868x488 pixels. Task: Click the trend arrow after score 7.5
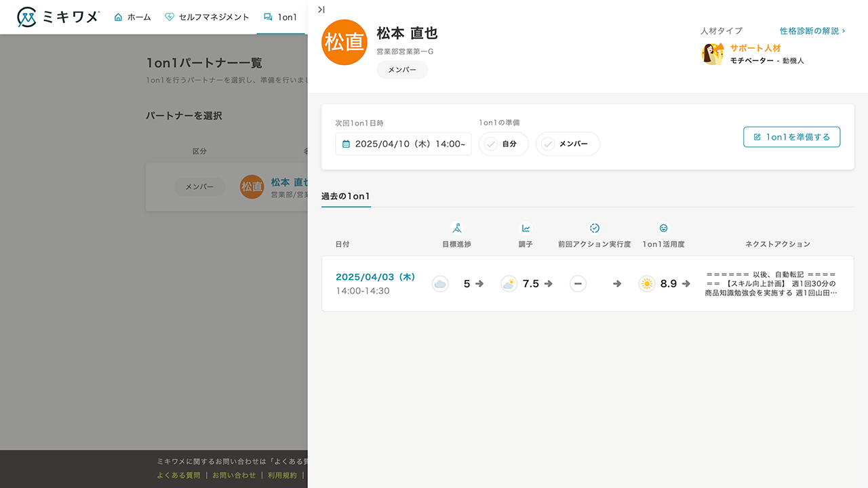coord(548,284)
